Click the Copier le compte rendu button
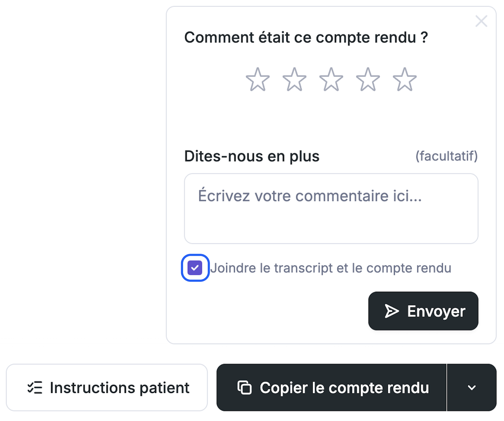This screenshot has width=504, height=421. (331, 387)
